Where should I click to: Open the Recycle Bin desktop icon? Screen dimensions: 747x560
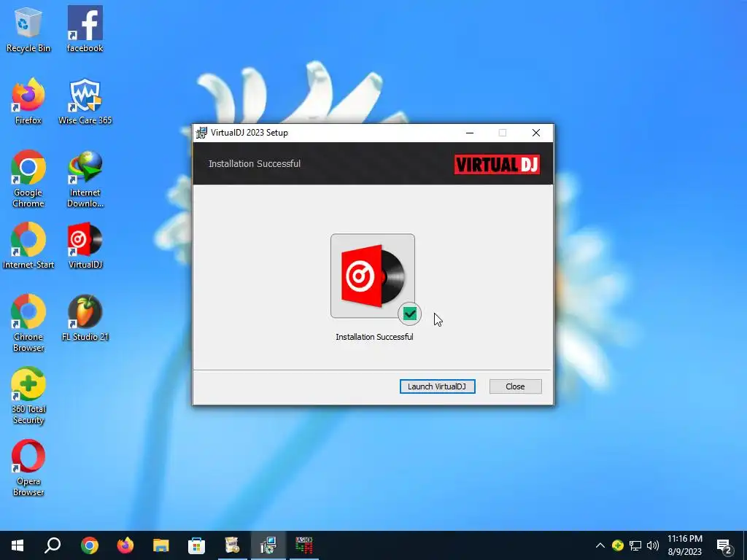pyautogui.click(x=28, y=29)
